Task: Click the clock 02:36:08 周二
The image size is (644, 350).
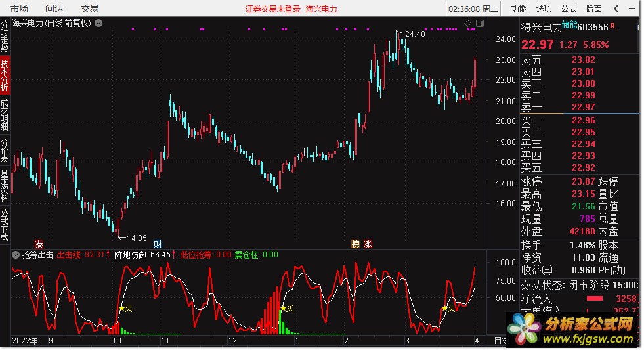Action: [473, 9]
